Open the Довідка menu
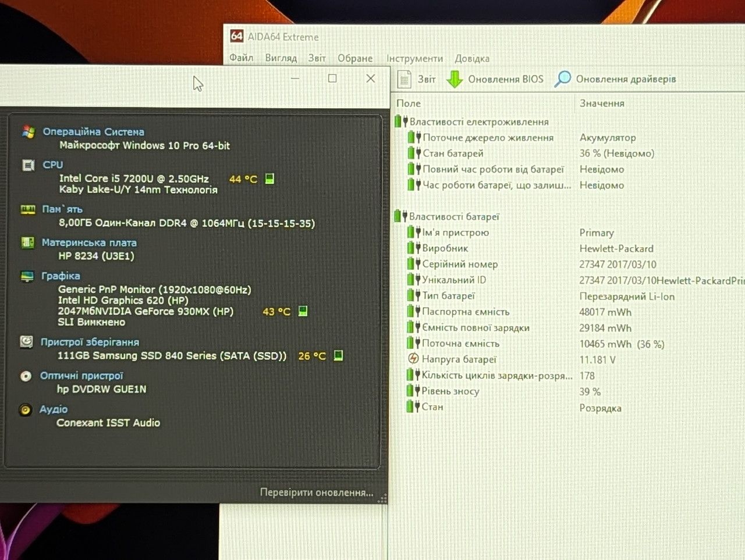 pos(472,58)
